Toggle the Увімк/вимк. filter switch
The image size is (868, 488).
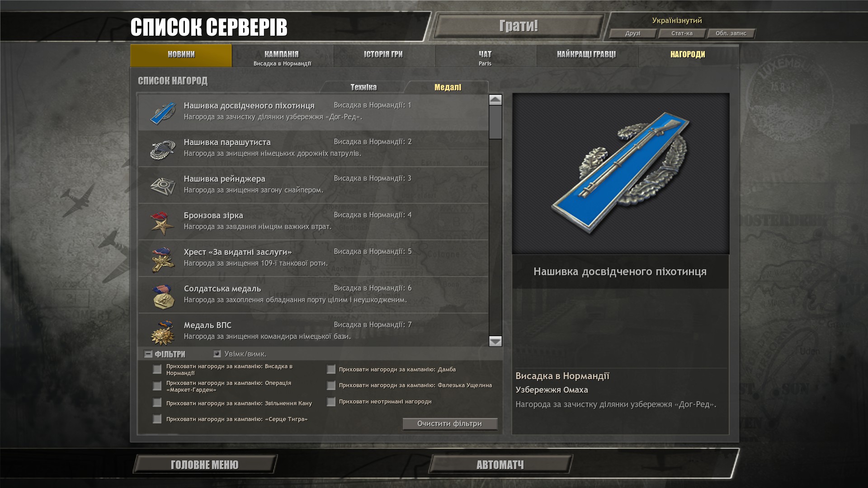[x=217, y=354]
